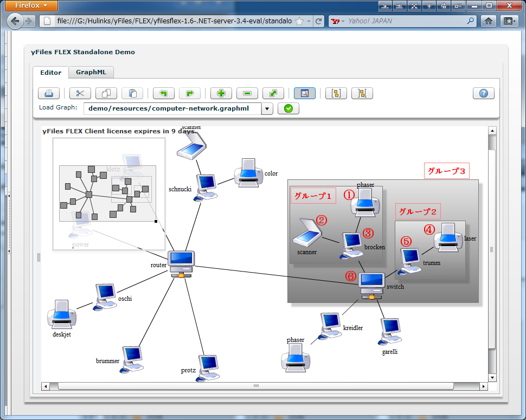Click the Load Graph file path field

pos(172,108)
